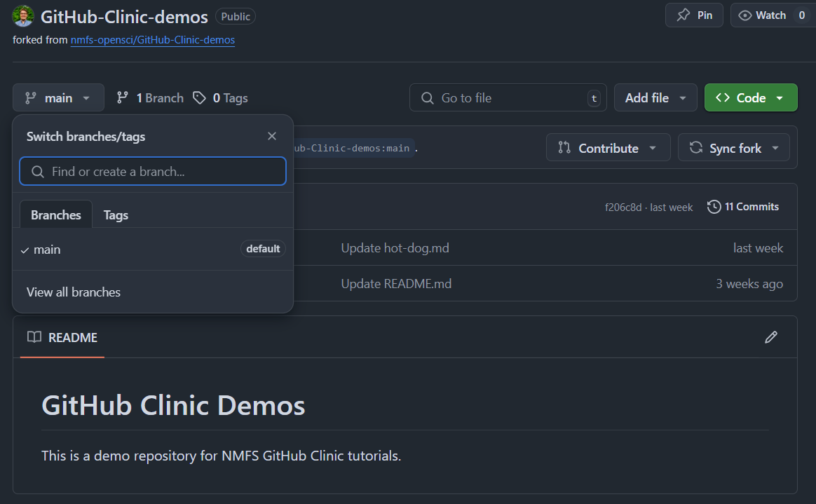Select the README tab
Screen dimensions: 816x504
[62, 337]
